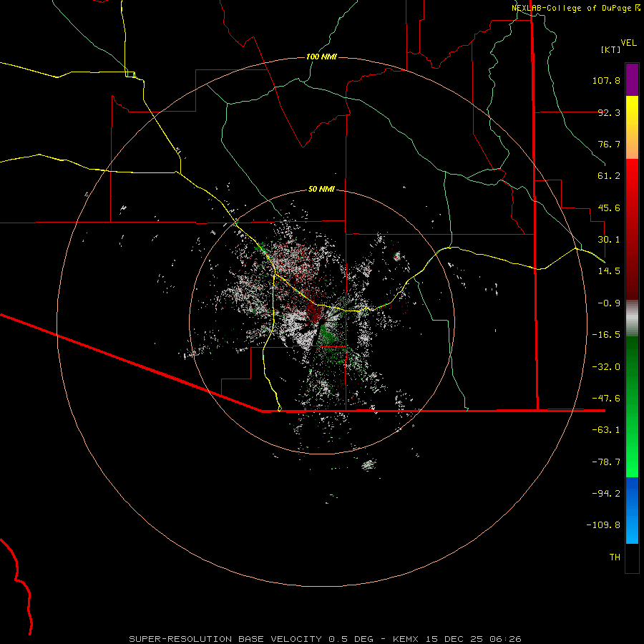Click the 107.8 scale value
The height and width of the screenshot is (644, 644).
[x=606, y=80]
